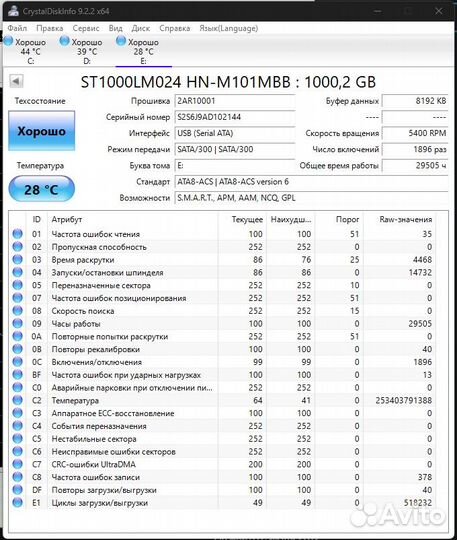
Task: Click status icon of attribute 0B
Action: [17, 349]
